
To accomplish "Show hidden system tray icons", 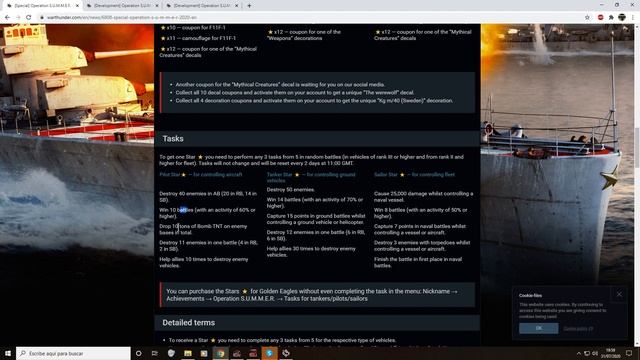I will [578, 353].
